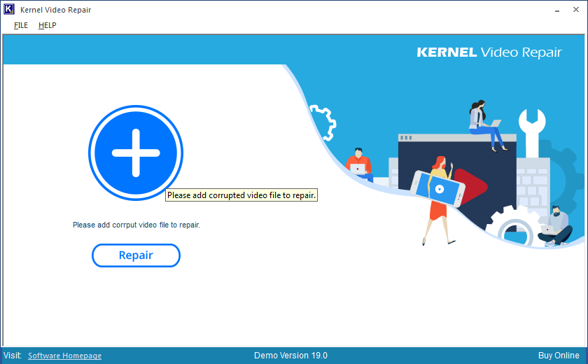Click the 'Please add corrput video file' text
Viewport: 588px width, 364px height.
coord(136,225)
